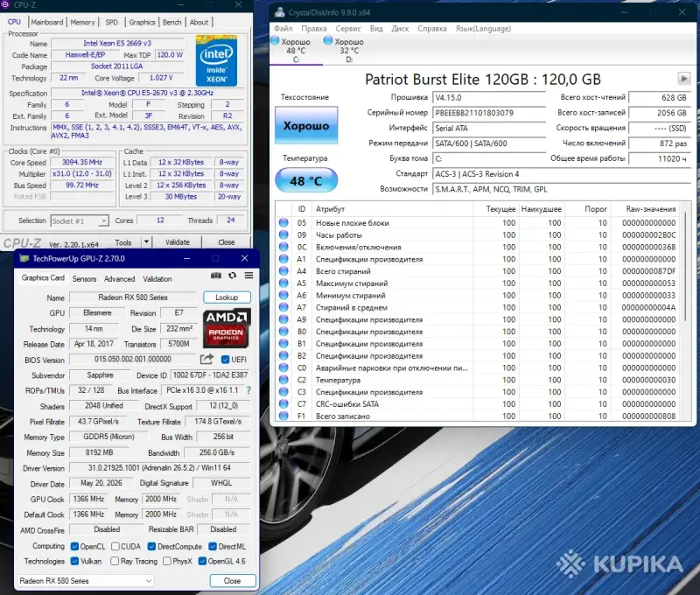Switch to CPU-Z About tab
The image size is (700, 595).
pos(199,22)
